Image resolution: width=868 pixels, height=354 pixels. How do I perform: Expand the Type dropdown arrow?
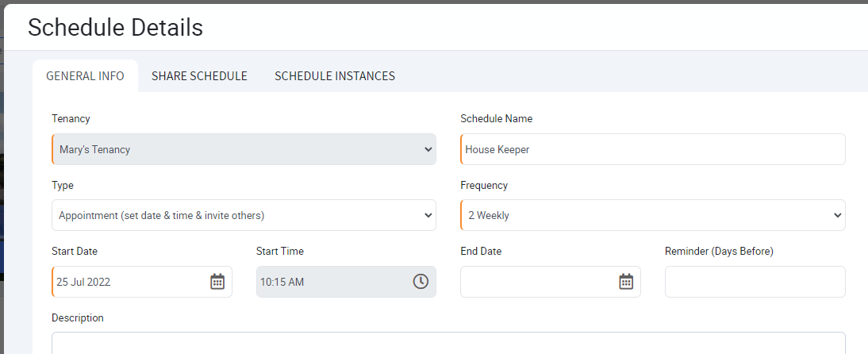tap(428, 216)
